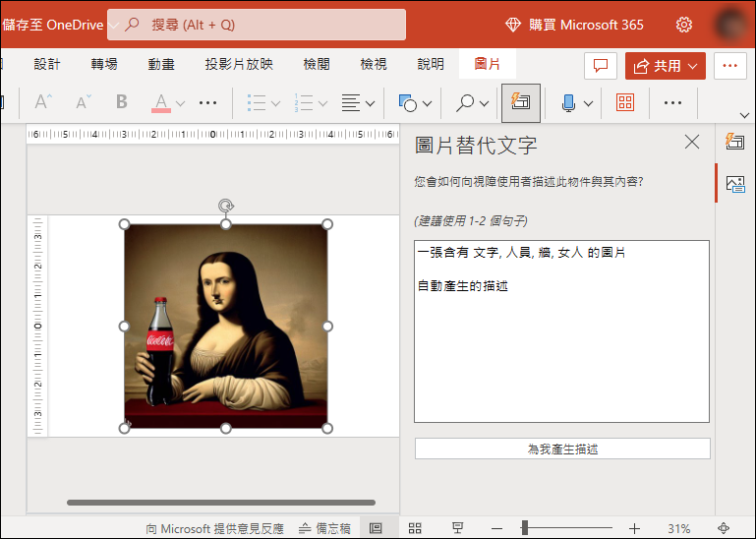Viewport: 756px width, 539px height.
Task: Toggle 備忘稿 notes pane
Action: tap(324, 528)
